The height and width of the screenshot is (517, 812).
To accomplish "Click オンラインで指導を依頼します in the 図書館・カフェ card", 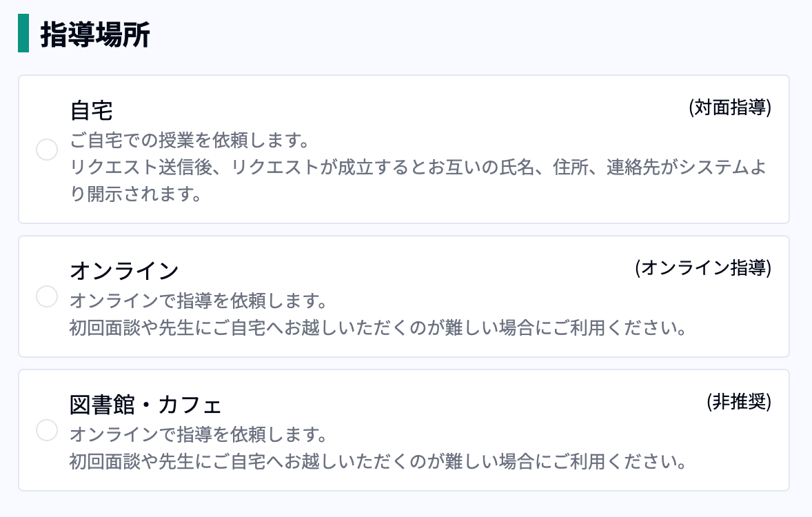I will (x=197, y=436).
